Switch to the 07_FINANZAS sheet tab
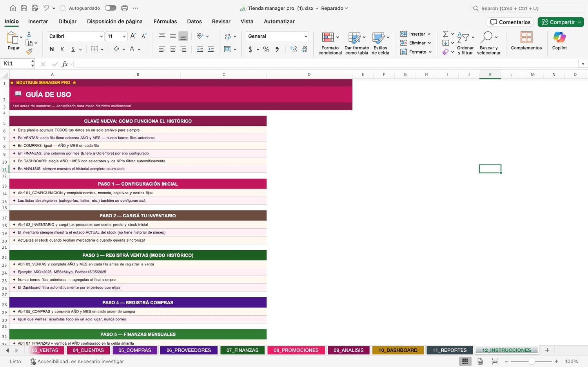The image size is (588, 367). coord(242,350)
